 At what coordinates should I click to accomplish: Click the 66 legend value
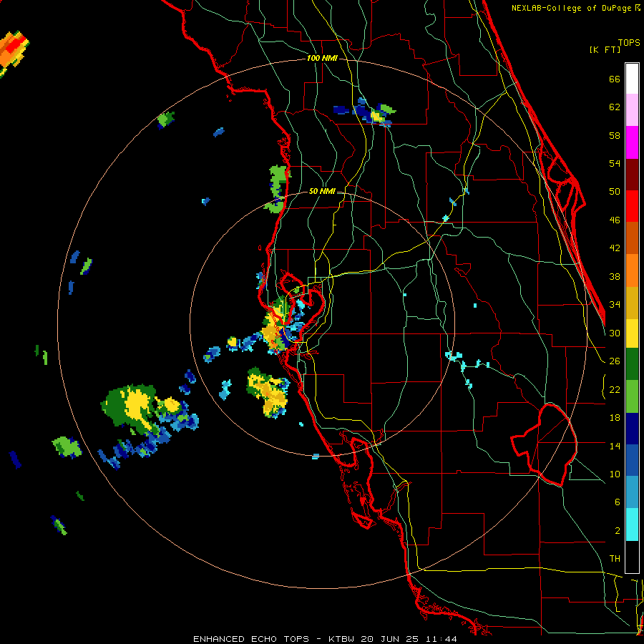[615, 79]
